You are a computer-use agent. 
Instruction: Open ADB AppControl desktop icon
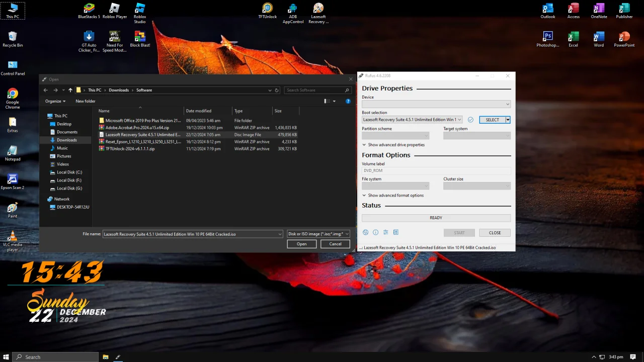(293, 13)
